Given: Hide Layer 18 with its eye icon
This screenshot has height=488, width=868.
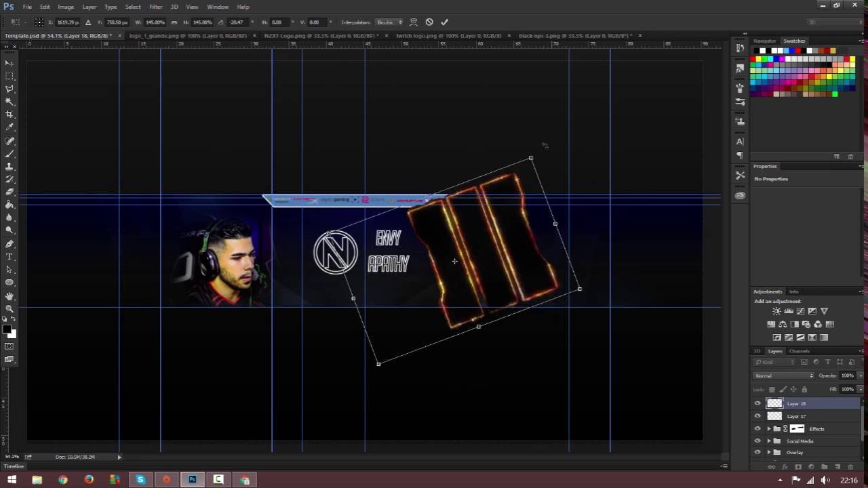Looking at the screenshot, I should pos(757,403).
